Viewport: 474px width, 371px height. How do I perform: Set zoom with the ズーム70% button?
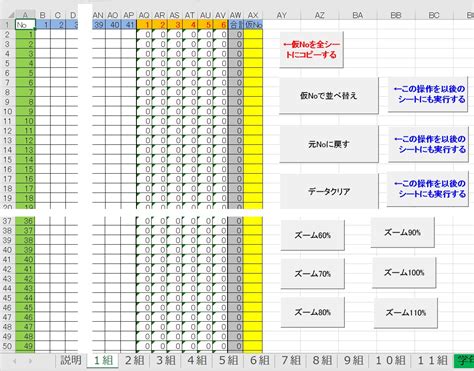[312, 274]
